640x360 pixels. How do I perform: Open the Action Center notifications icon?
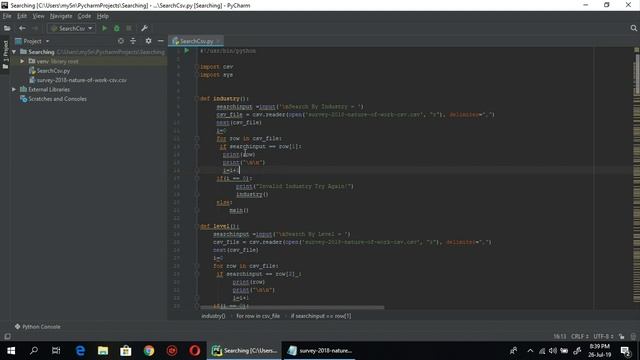(625, 351)
